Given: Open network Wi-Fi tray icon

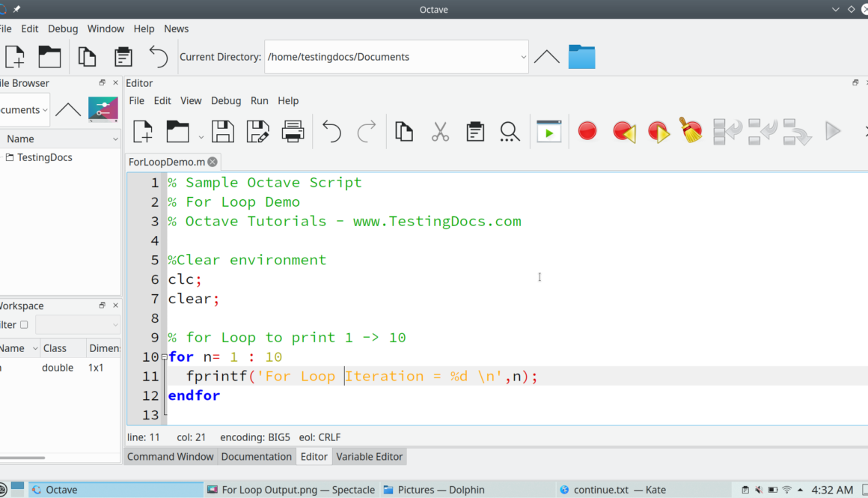Looking at the screenshot, I should point(786,490).
